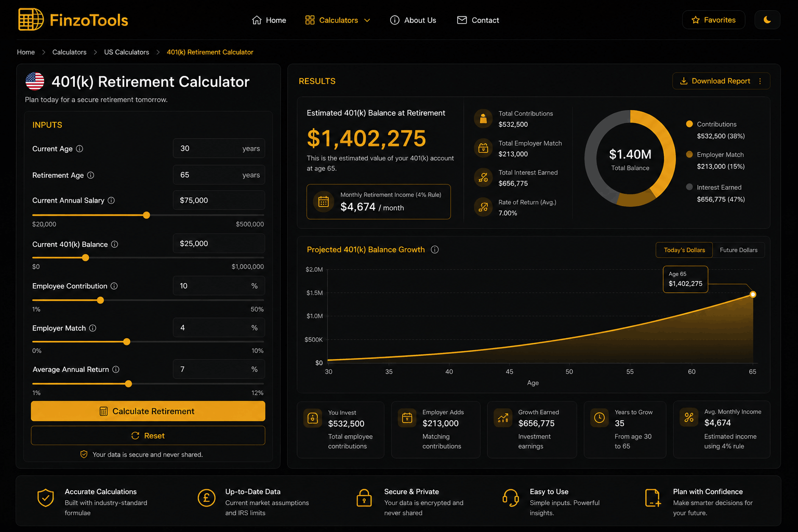Click the $1.40M Total Balance donut center
This screenshot has height=532, width=798.
point(630,159)
